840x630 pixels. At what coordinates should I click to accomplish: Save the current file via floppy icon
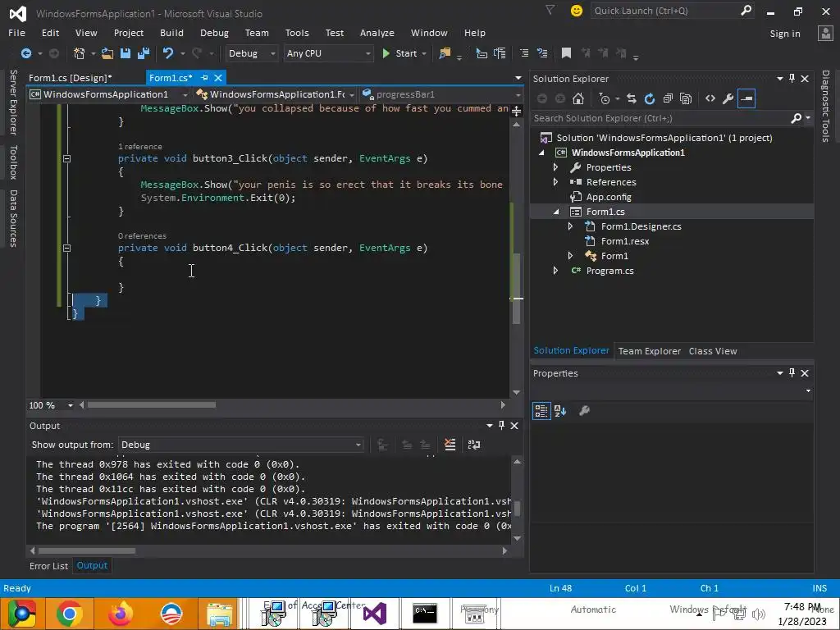click(x=126, y=53)
